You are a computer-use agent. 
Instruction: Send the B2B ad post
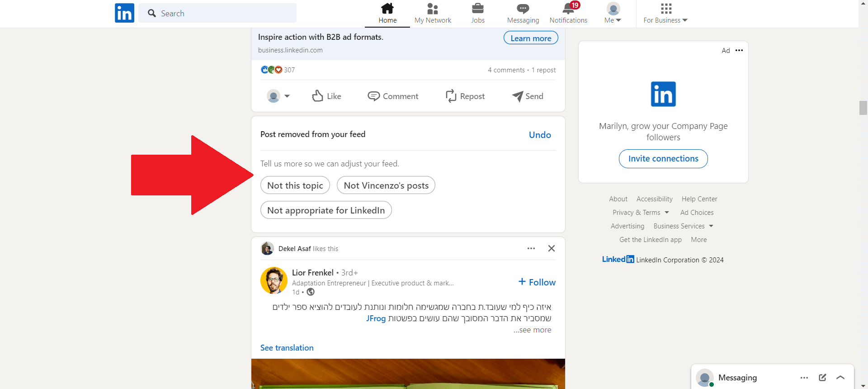[528, 96]
